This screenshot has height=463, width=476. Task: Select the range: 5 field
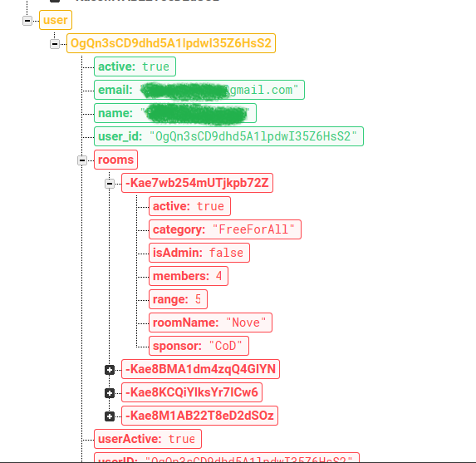coord(179,299)
